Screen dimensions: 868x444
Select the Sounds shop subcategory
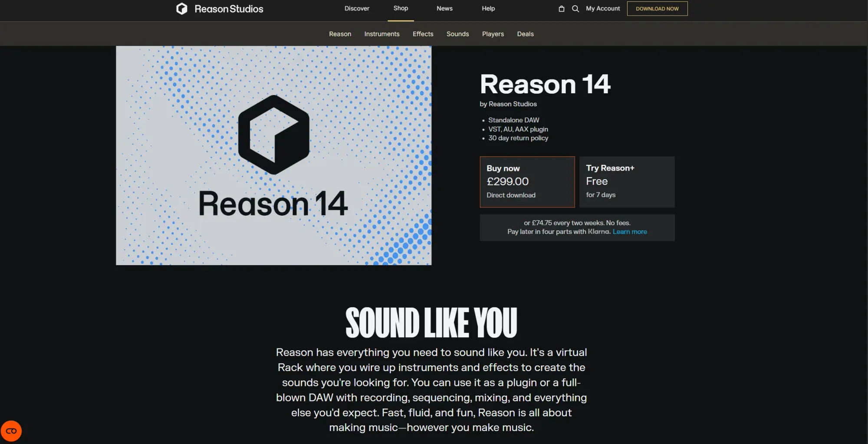click(457, 34)
